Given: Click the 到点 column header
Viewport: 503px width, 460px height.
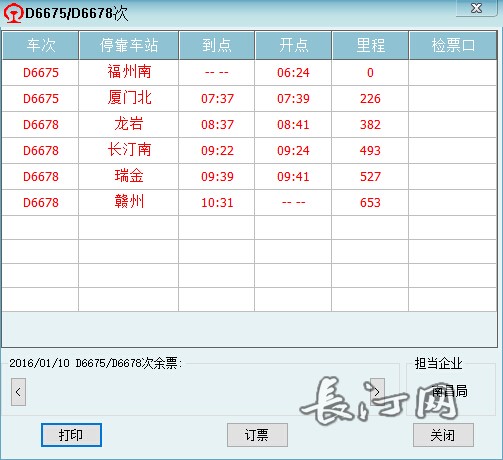Looking at the screenshot, I should [x=217, y=45].
